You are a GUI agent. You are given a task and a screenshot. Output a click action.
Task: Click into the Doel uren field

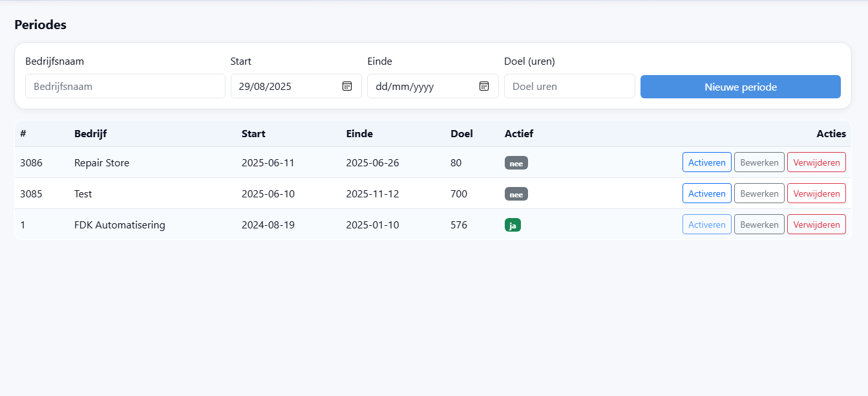coord(569,86)
